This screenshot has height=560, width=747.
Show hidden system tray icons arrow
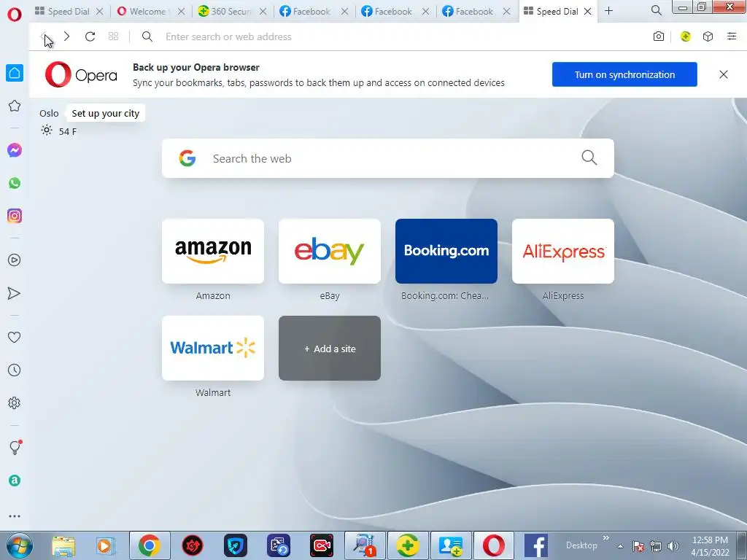[620, 546]
